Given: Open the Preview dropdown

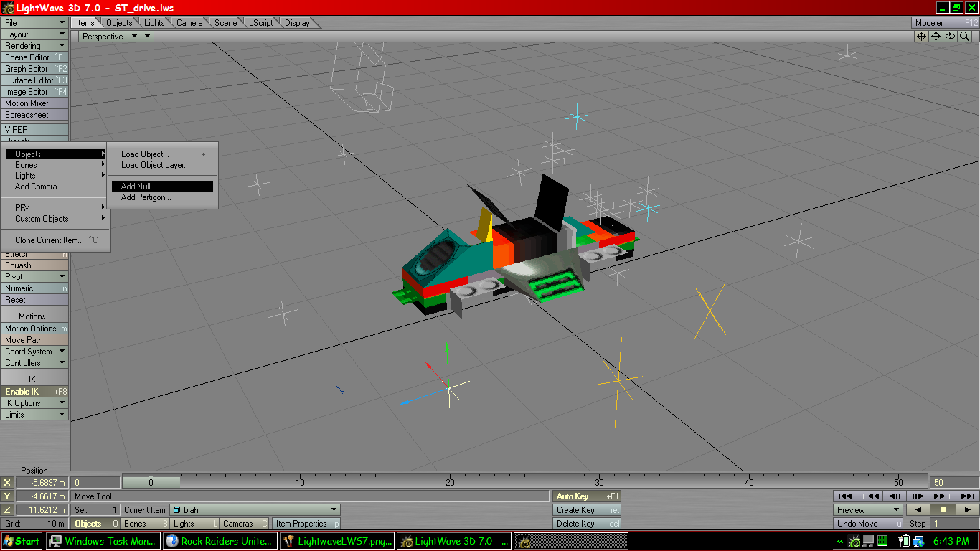Looking at the screenshot, I should pyautogui.click(x=868, y=509).
